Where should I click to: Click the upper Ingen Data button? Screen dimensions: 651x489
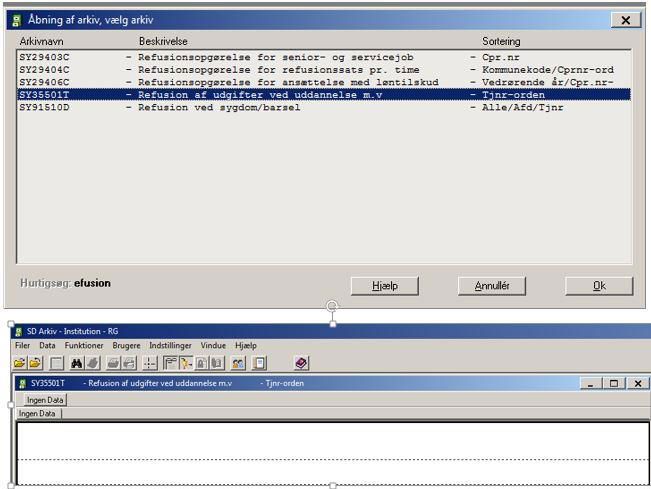click(x=45, y=400)
